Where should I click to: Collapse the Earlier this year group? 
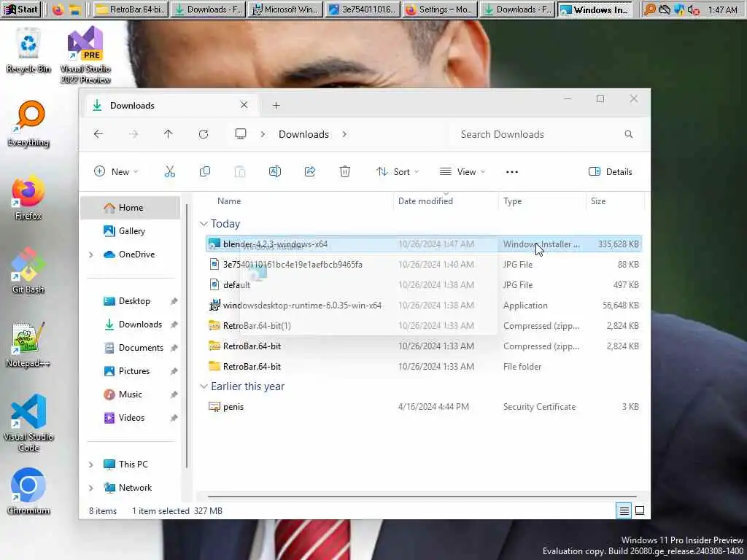point(204,386)
